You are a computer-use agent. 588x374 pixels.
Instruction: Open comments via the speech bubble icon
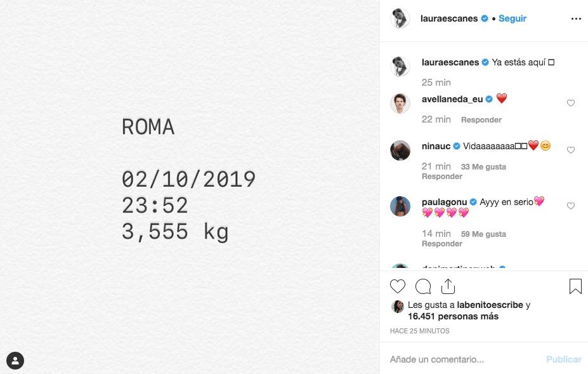click(x=423, y=286)
